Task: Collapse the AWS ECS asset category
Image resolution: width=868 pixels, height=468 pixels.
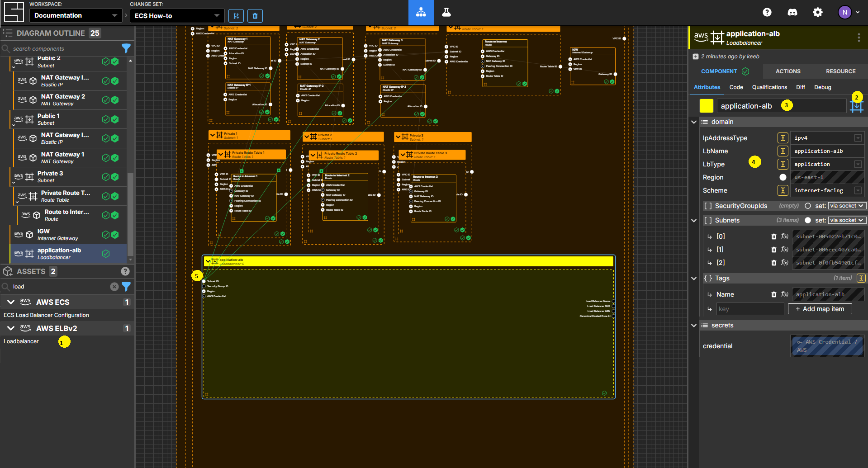Action: tap(11, 302)
